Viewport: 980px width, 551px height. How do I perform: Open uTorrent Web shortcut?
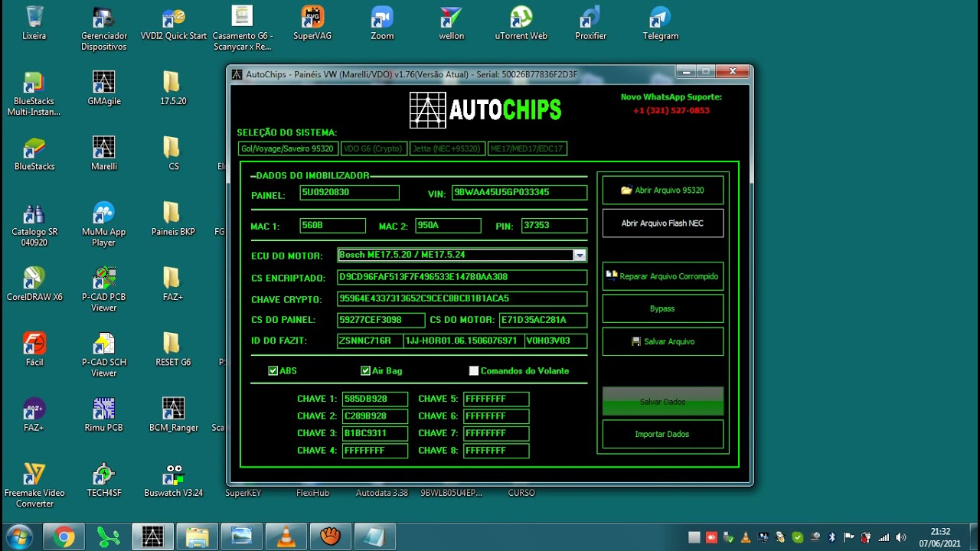(521, 23)
